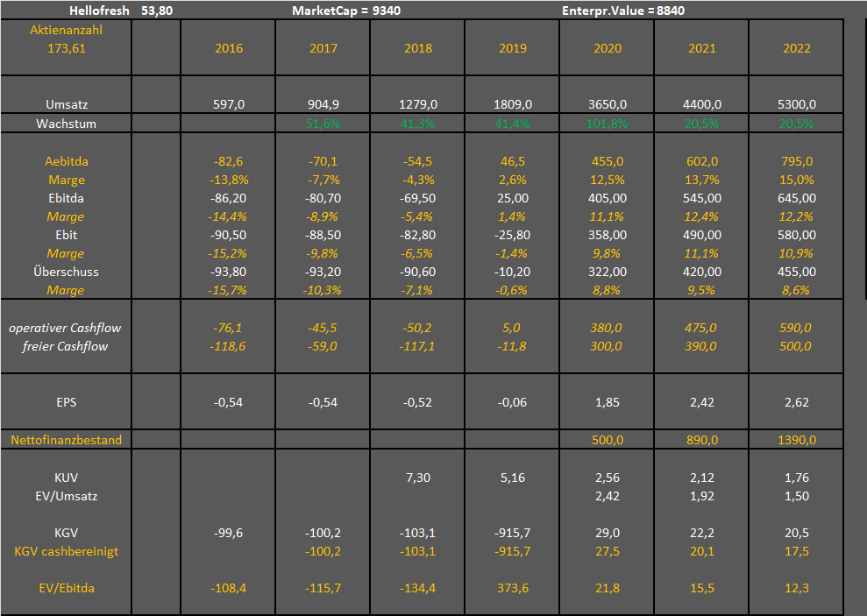
Task: Click the freier Cashflow label
Action: (x=65, y=346)
